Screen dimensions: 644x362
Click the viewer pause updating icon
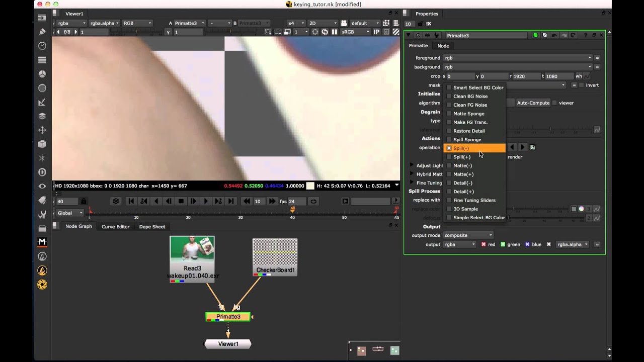click(334, 32)
